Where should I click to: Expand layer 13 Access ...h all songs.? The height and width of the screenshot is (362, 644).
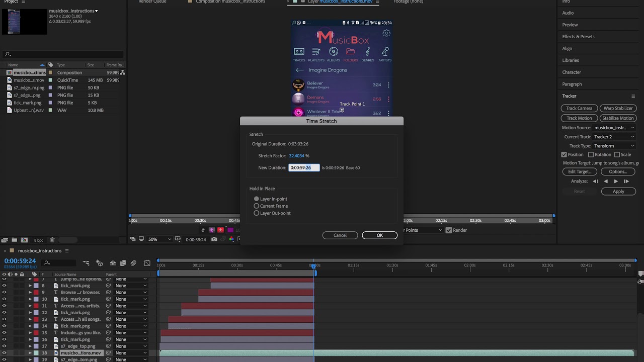[x=30, y=319]
